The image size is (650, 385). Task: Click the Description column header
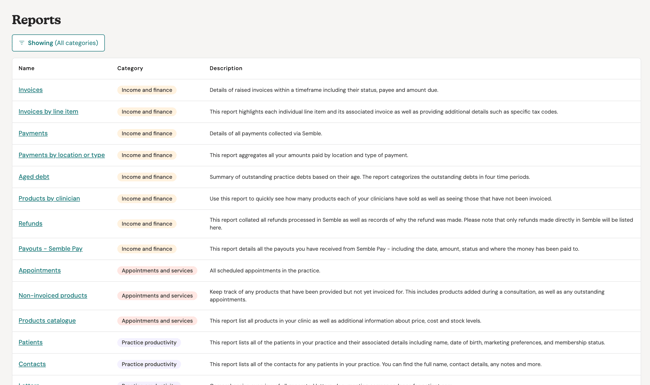point(226,68)
